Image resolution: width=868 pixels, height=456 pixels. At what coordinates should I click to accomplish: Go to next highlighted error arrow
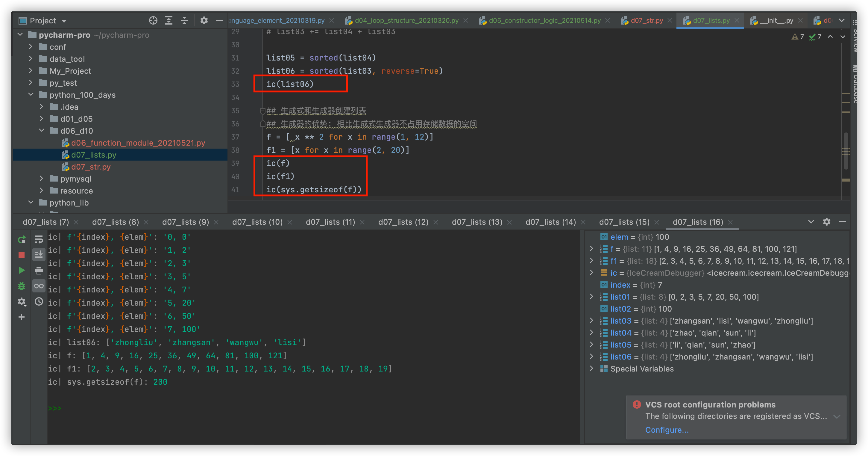point(843,37)
